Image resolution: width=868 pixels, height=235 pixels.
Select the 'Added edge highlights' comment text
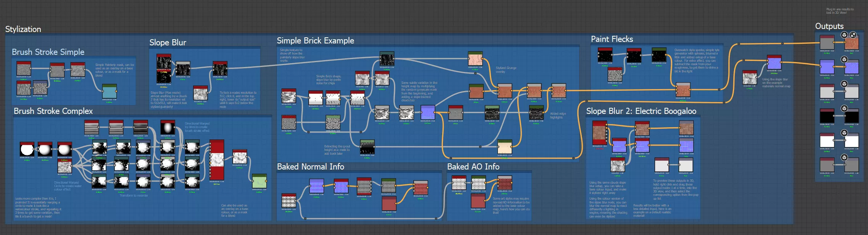click(557, 115)
